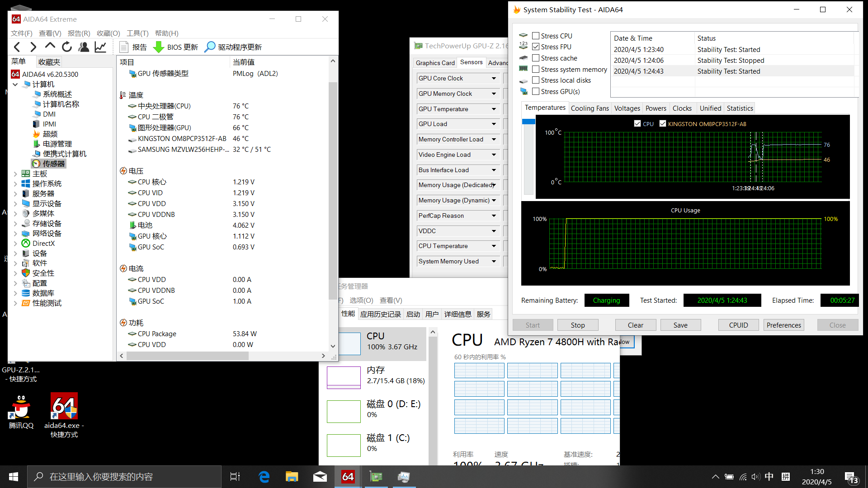Image resolution: width=868 pixels, height=488 pixels.
Task: Click the driver update icon in toolbar
Action: coord(211,46)
